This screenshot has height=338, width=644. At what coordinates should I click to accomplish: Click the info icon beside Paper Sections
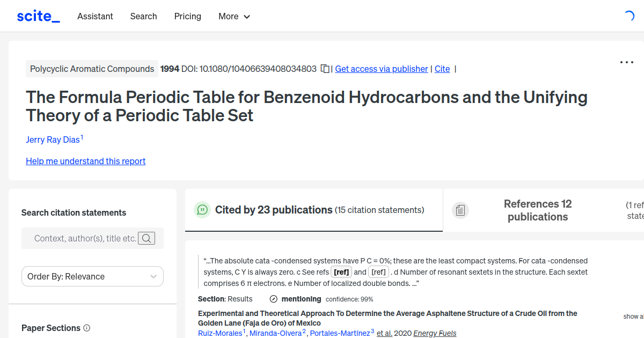87,328
